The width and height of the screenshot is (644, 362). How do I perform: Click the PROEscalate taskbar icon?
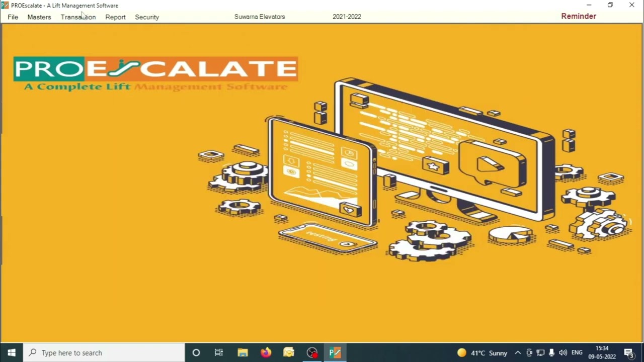pos(335,352)
